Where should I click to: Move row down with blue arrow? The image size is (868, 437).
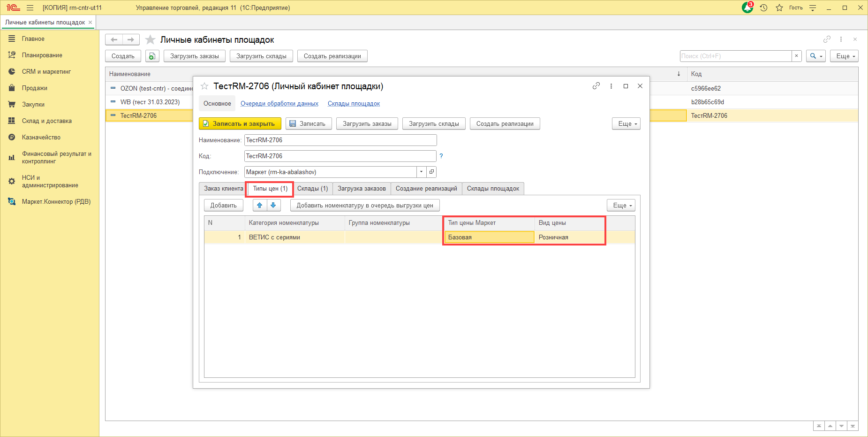273,205
